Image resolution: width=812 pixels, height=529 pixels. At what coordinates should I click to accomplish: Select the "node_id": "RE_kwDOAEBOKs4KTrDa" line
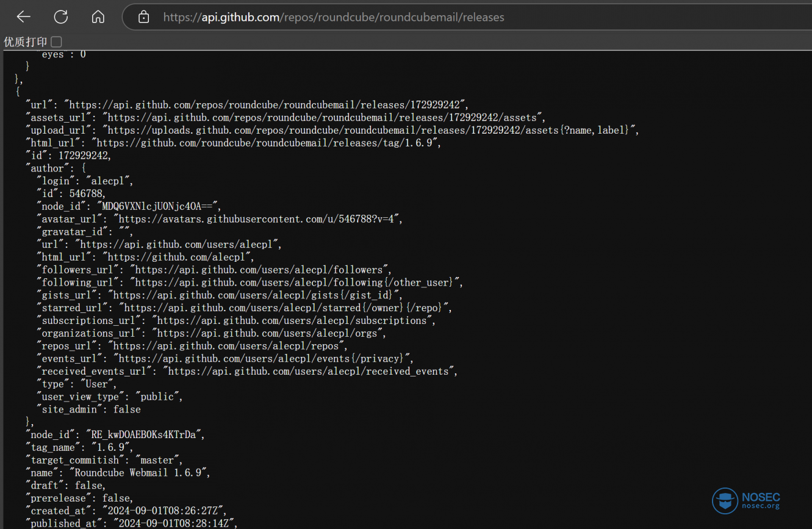coord(115,434)
